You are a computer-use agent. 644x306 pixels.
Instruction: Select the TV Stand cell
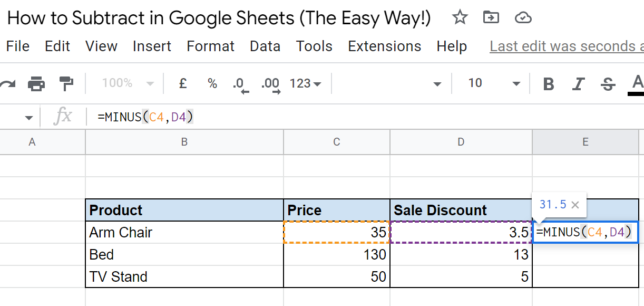[184, 276]
